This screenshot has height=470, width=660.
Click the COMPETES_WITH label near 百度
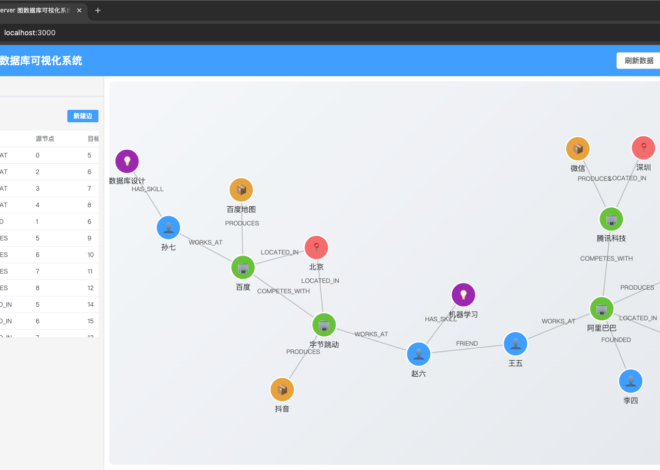pyautogui.click(x=284, y=291)
